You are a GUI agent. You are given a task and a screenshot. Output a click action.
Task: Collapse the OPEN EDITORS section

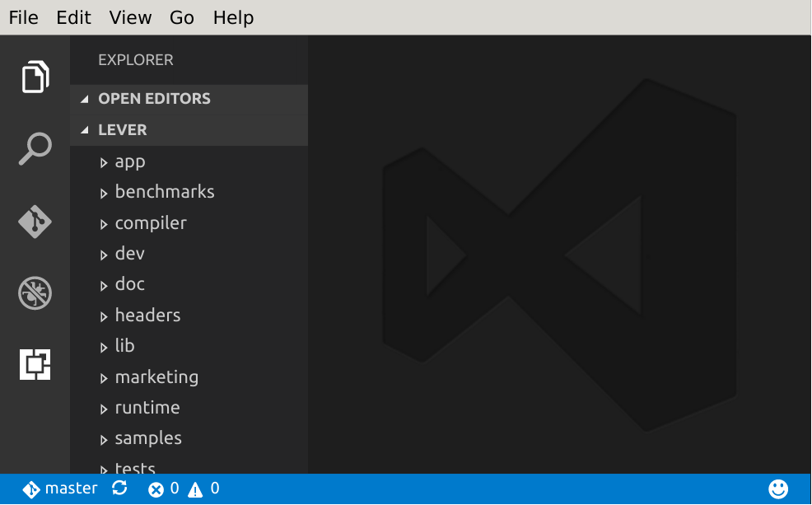click(85, 99)
